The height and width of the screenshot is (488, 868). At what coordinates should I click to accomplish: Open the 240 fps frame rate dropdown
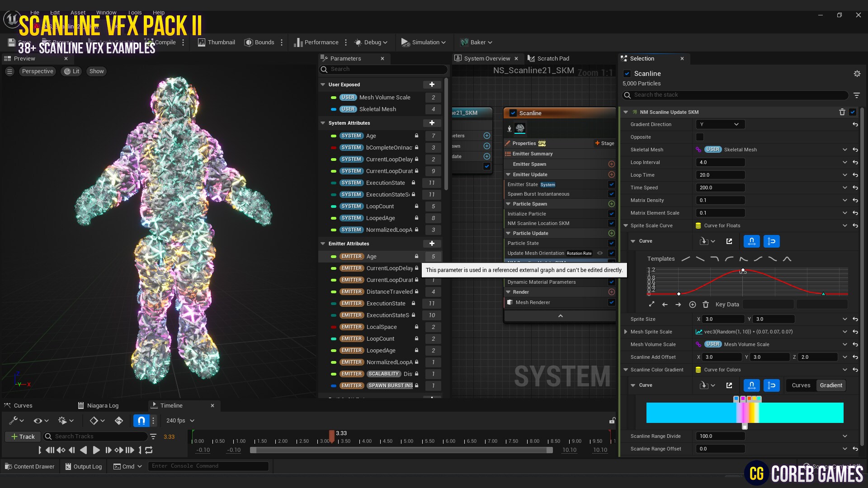[180, 421]
